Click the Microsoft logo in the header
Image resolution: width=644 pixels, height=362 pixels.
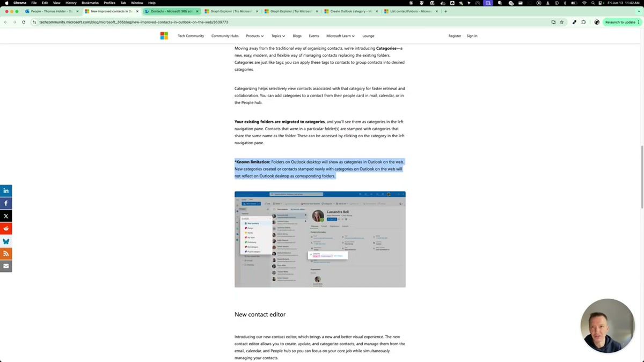pyautogui.click(x=164, y=35)
